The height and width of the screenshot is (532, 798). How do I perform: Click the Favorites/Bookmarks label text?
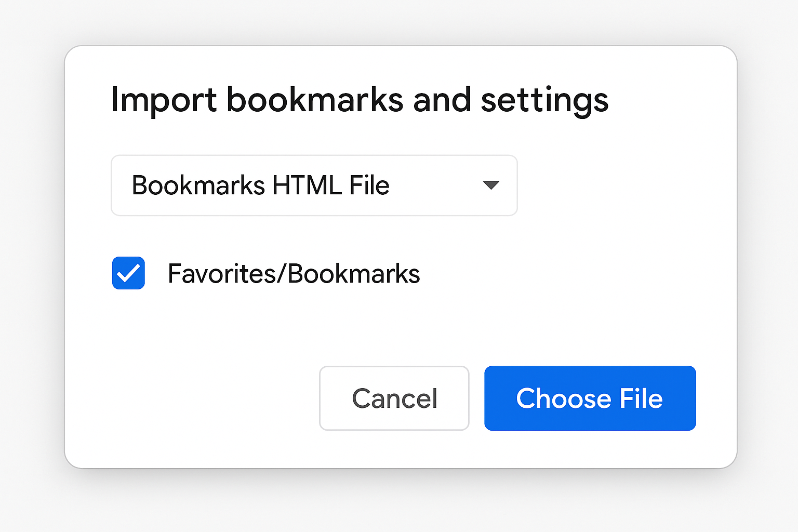294,273
